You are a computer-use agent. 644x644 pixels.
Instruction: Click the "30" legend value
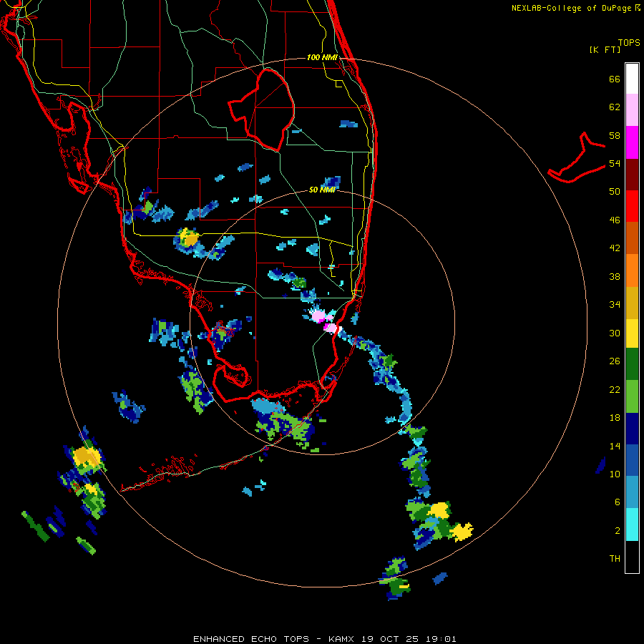click(615, 333)
